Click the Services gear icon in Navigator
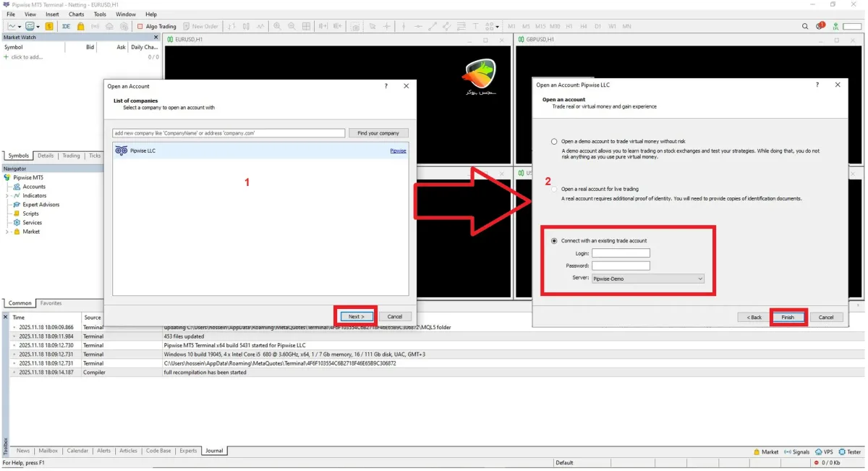Image resolution: width=868 pixels, height=471 pixels. (x=17, y=223)
